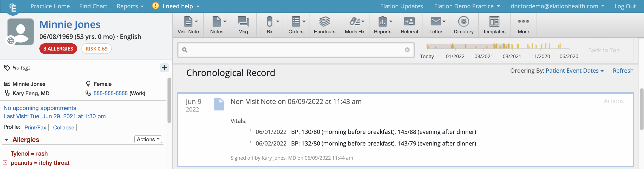Open the I need help menu

coord(181,6)
